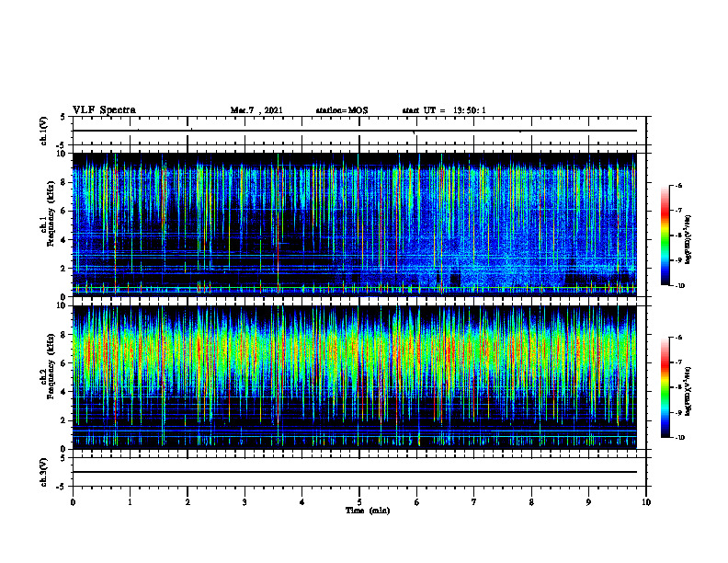Click the "4" kHz tick on ch.1 frequency axis
The image size is (728, 563).
[64, 240]
